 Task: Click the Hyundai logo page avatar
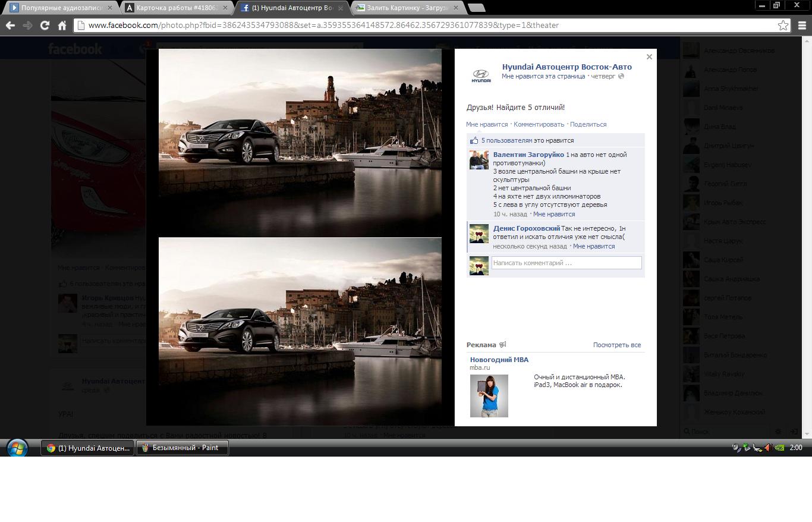tap(481, 76)
